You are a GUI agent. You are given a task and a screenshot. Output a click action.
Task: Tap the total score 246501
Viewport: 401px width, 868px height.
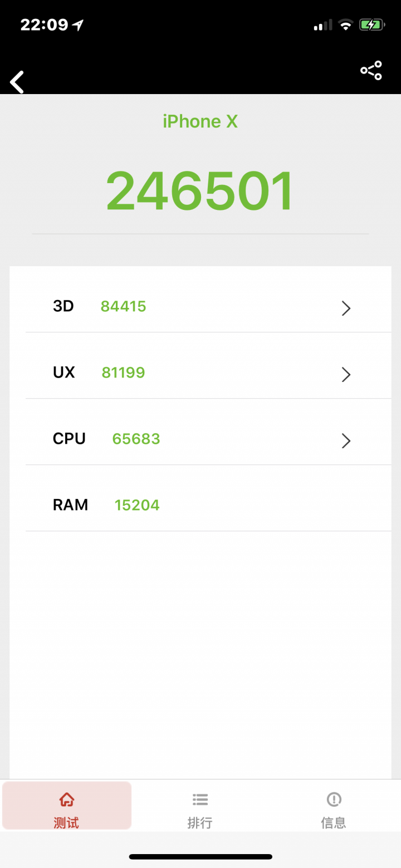(200, 191)
